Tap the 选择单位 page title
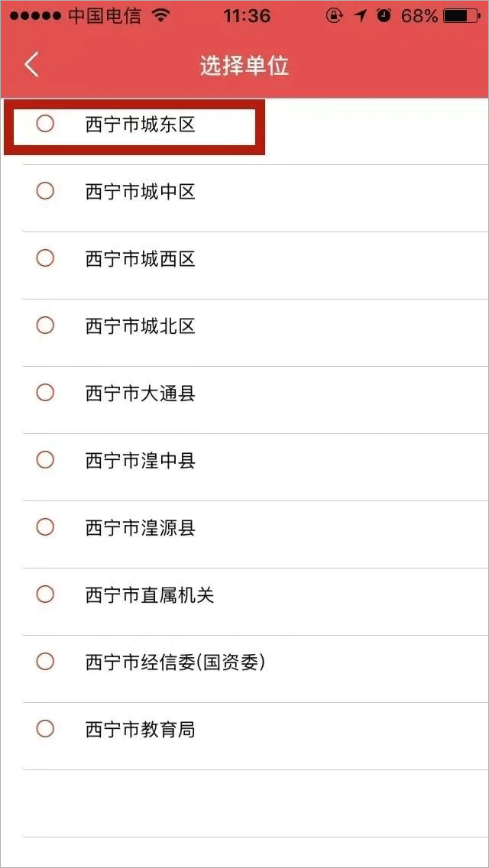 coord(244,66)
